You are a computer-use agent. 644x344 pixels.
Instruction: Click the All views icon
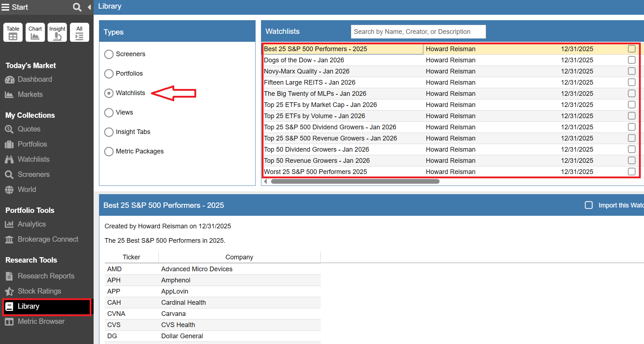pyautogui.click(x=80, y=32)
